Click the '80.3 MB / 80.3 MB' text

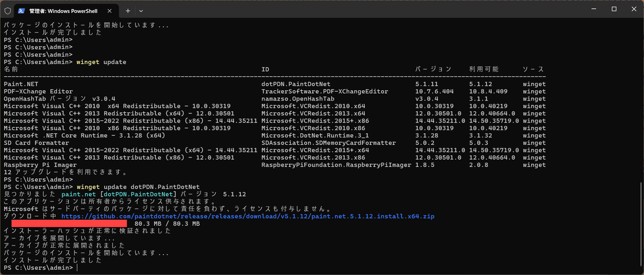pyautogui.click(x=167, y=223)
